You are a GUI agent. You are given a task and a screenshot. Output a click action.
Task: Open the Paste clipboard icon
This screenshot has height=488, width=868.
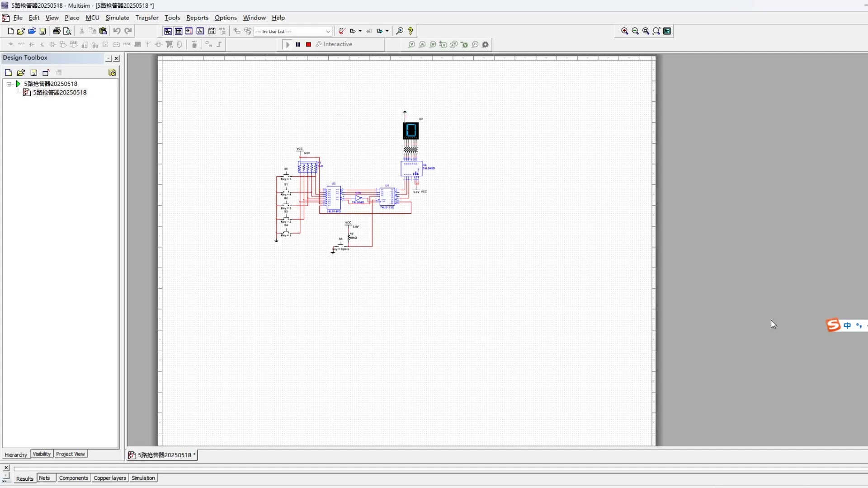coord(103,31)
